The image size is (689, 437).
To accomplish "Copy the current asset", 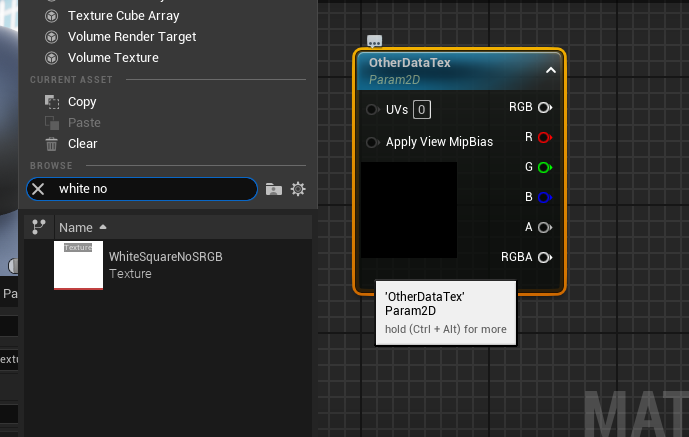I will (x=81, y=102).
